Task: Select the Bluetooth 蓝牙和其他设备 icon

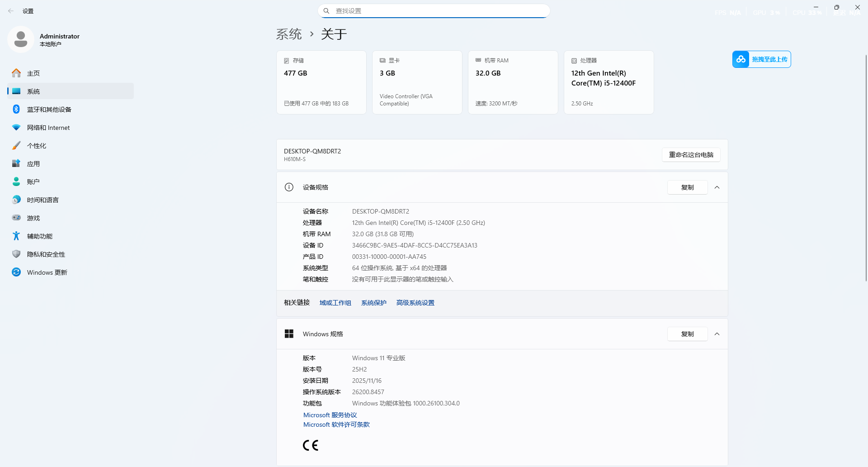Action: (x=16, y=109)
